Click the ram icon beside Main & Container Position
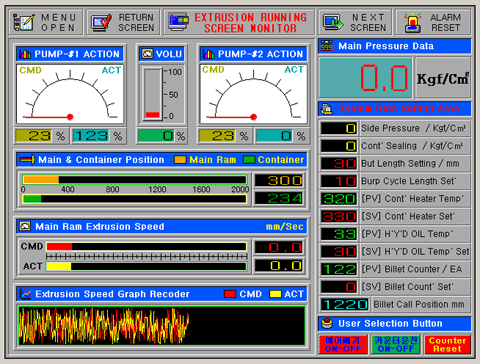 (27, 160)
